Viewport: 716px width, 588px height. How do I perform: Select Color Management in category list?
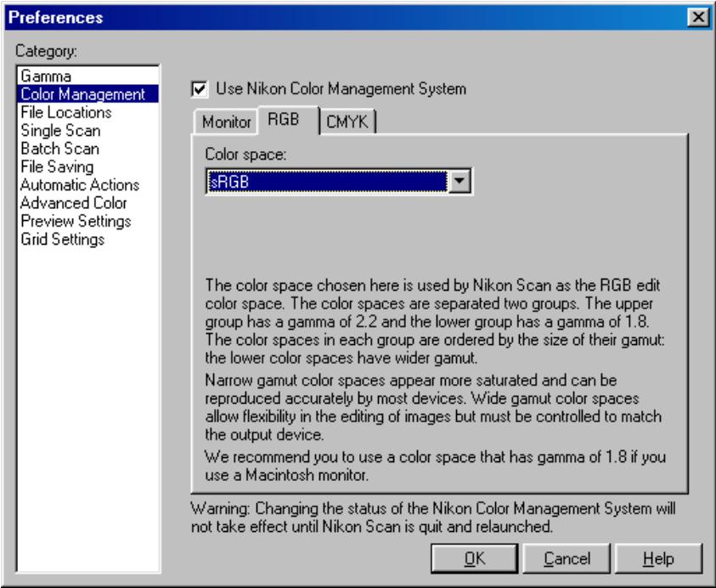(x=87, y=93)
